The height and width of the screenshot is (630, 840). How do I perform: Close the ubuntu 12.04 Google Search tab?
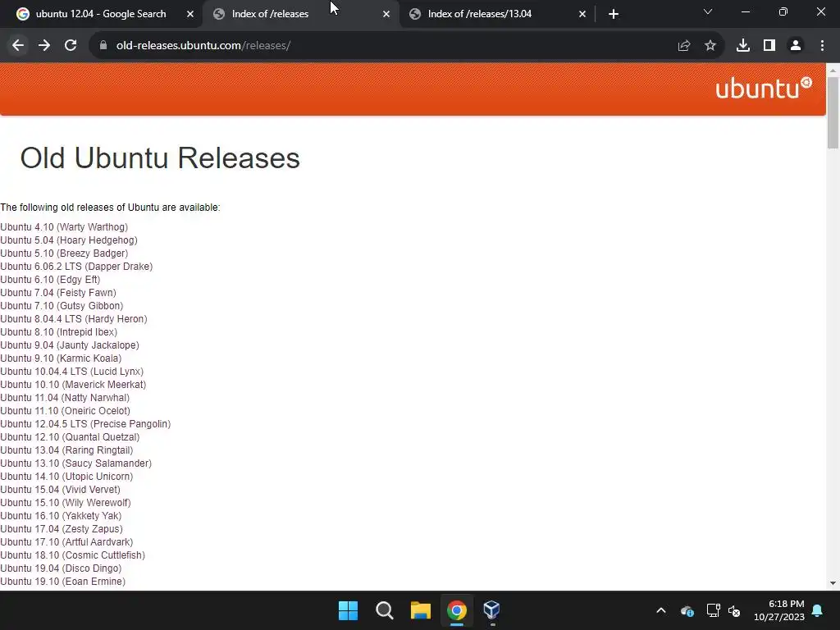[190, 15]
